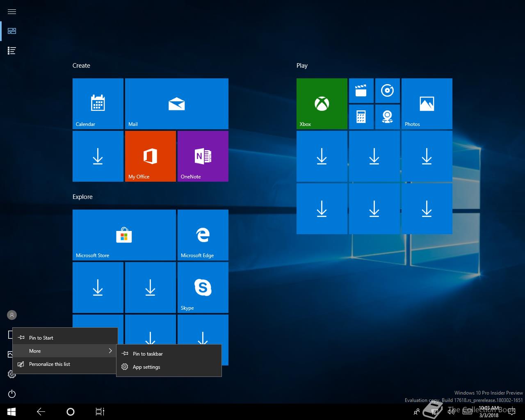Click the Explore group header
The height and width of the screenshot is (420, 525).
point(82,197)
